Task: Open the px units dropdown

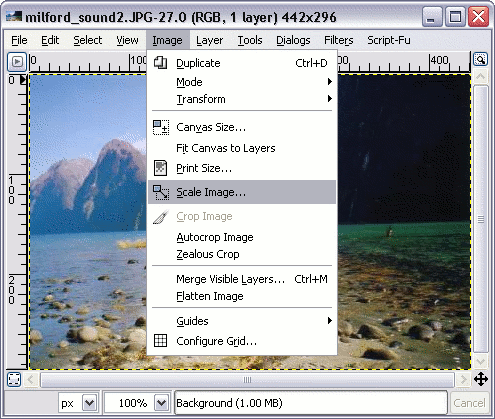Action: pyautogui.click(x=90, y=403)
